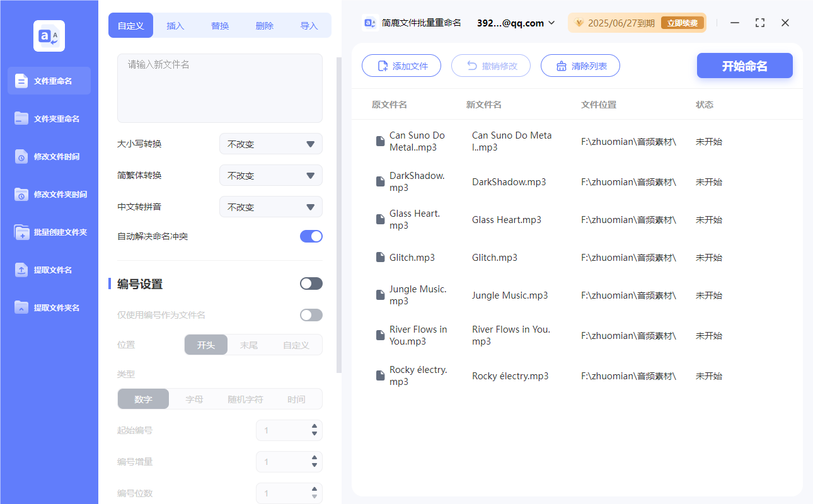Select 修改文件时间 in the sidebar
The image size is (813, 504).
click(49, 156)
